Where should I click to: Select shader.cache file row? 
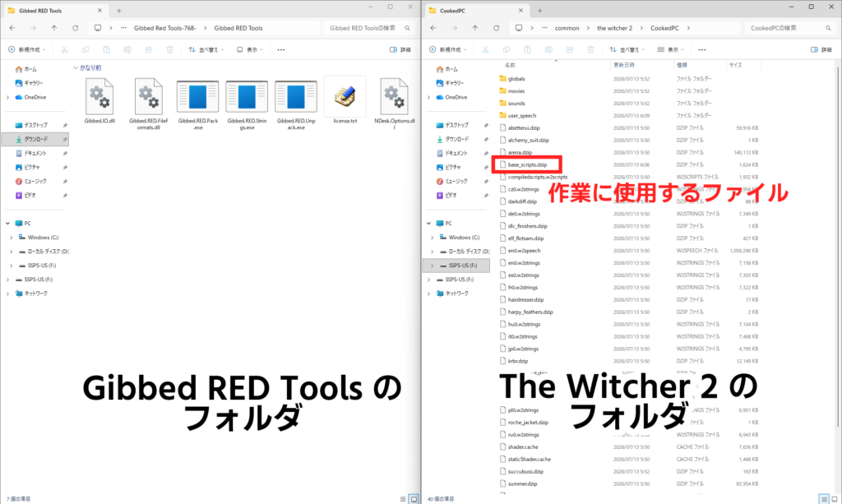click(x=628, y=447)
